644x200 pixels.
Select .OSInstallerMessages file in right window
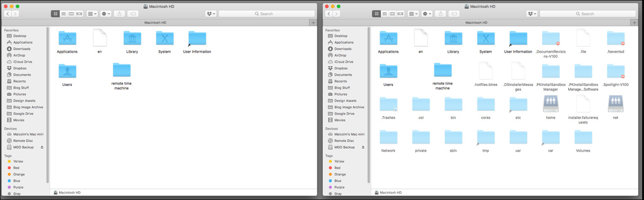518,71
